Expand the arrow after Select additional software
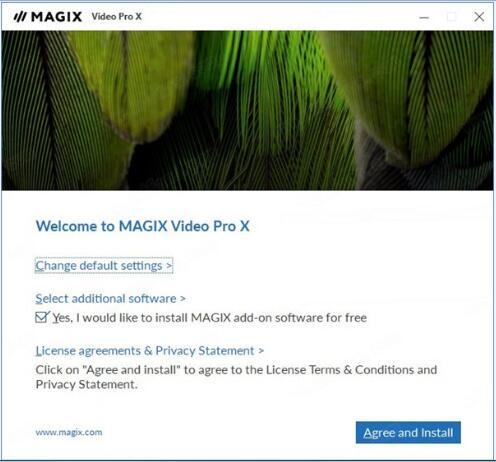The width and height of the screenshot is (496, 462). [183, 299]
